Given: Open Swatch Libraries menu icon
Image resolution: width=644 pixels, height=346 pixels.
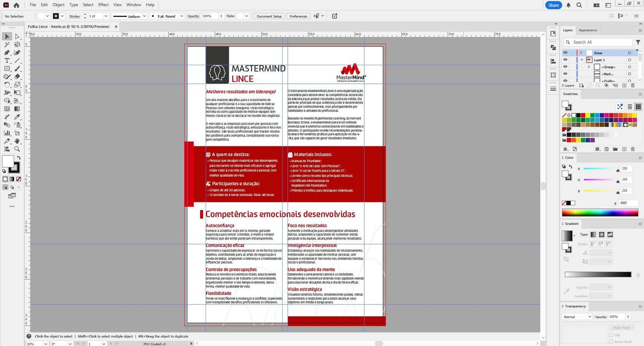Looking at the screenshot, I should coord(566,149).
